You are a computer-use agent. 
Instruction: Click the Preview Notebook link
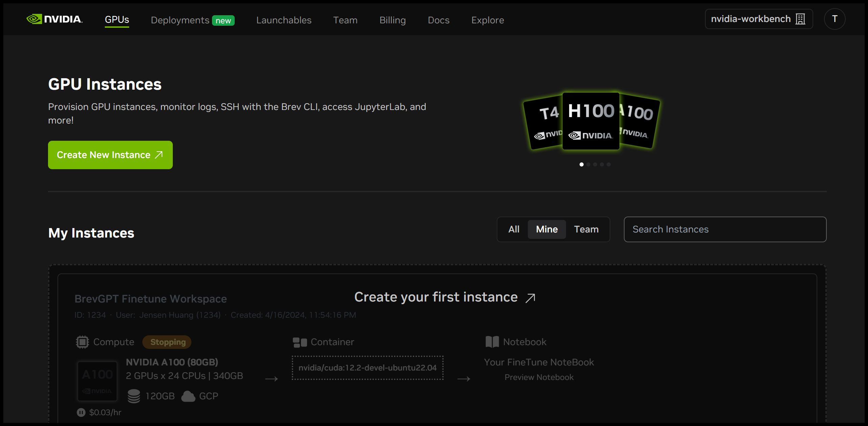tap(539, 377)
